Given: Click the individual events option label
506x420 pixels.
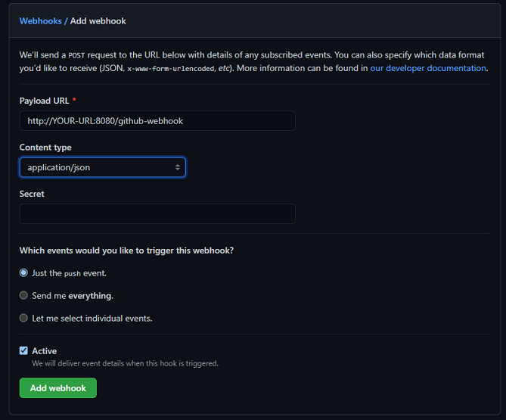Looking at the screenshot, I should (92, 319).
